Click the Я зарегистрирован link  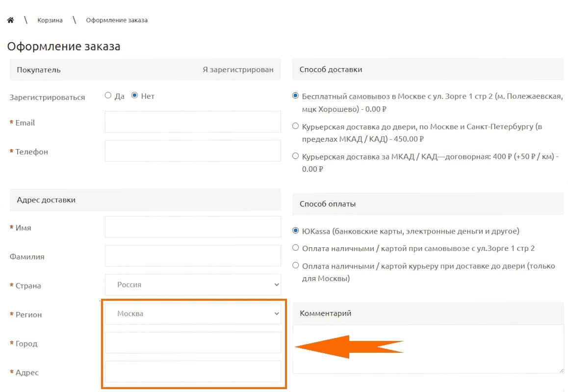[238, 70]
